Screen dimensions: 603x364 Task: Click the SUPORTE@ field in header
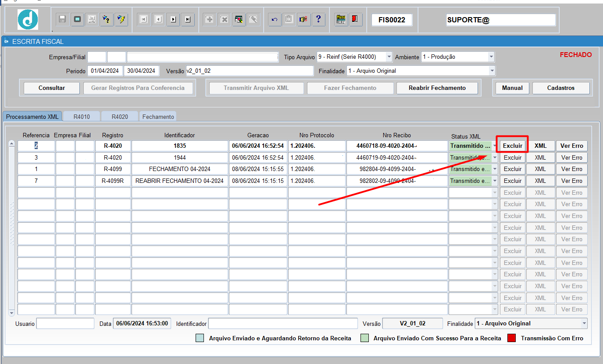tap(501, 20)
